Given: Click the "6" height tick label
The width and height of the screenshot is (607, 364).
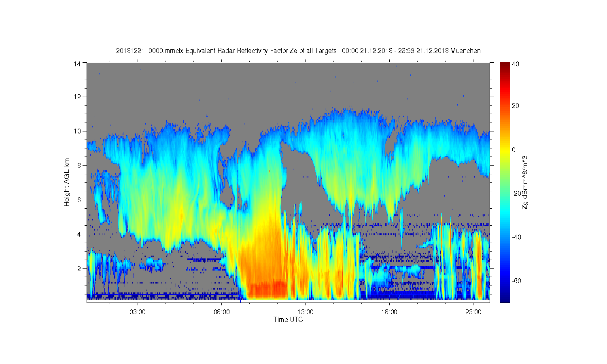Looking at the screenshot, I should 79,200.
